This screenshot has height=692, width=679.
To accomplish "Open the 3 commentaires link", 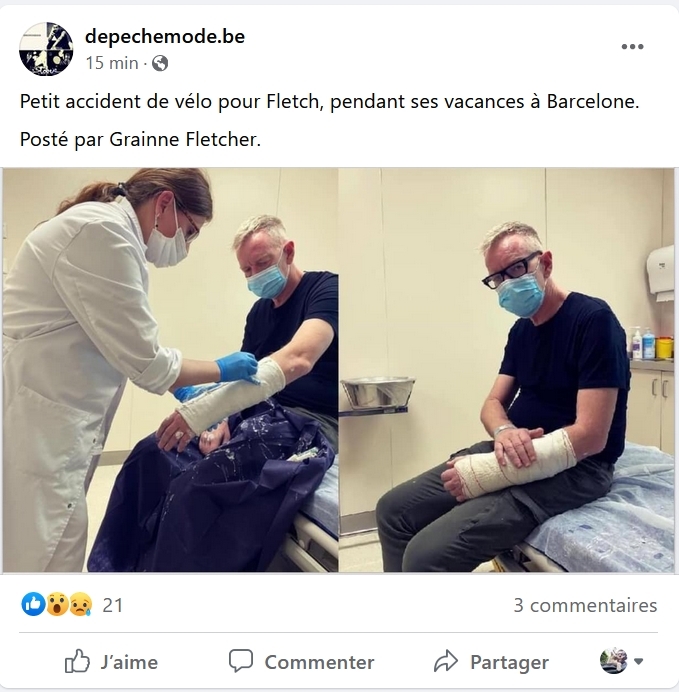I will (585, 606).
